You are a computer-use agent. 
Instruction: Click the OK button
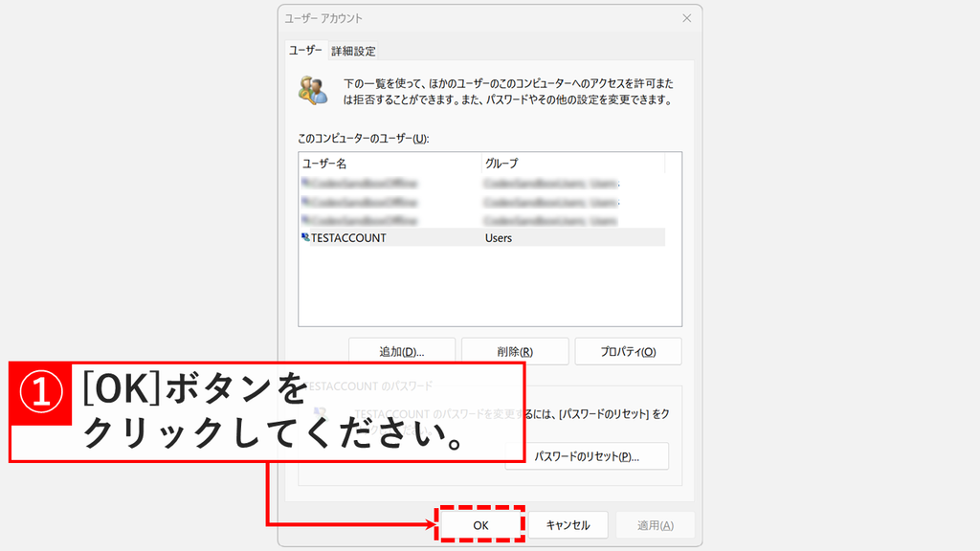[x=480, y=525]
